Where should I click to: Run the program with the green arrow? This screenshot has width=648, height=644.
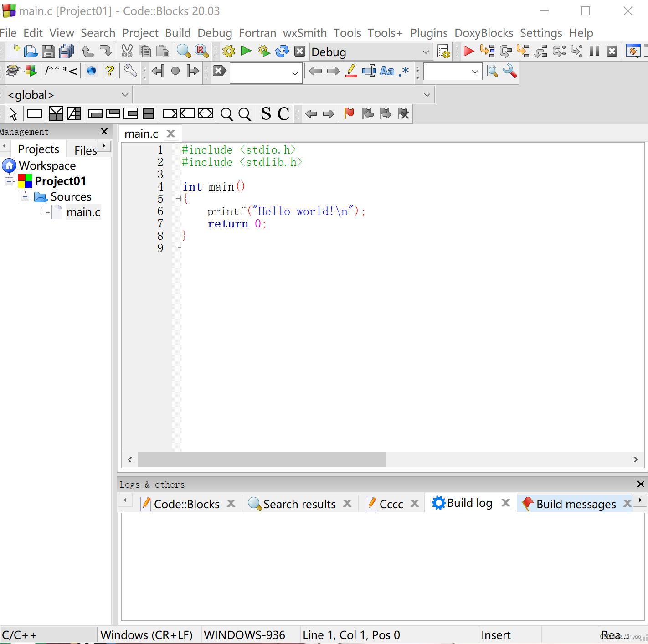(x=246, y=51)
